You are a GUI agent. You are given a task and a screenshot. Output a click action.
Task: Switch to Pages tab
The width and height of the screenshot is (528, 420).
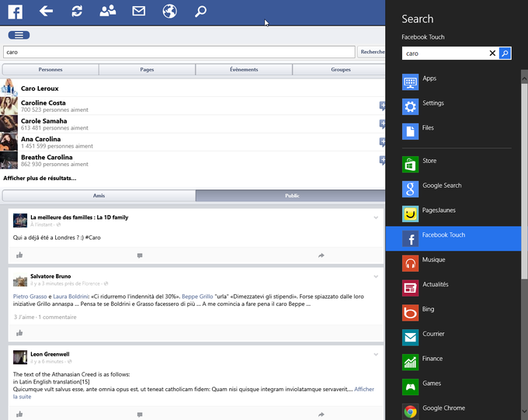click(148, 69)
